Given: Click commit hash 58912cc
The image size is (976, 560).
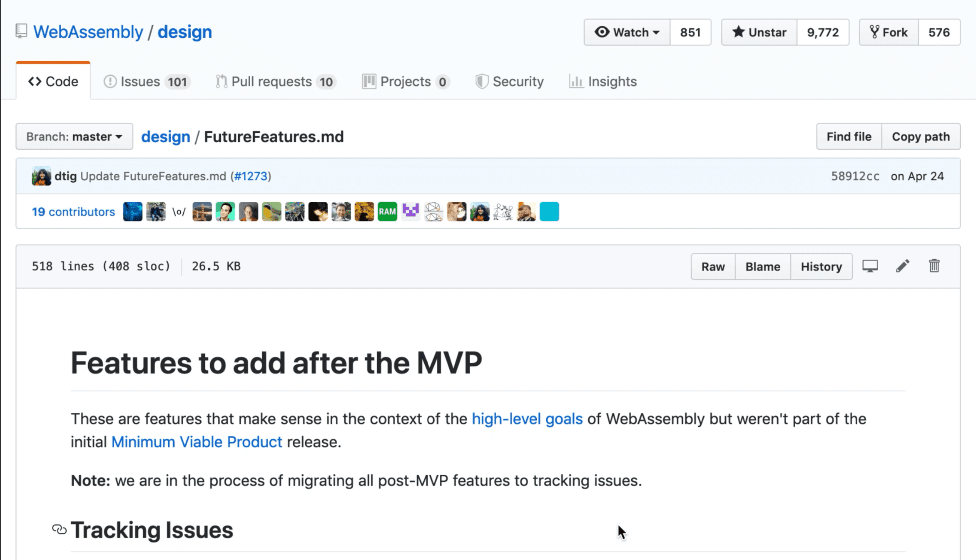Looking at the screenshot, I should click(855, 176).
